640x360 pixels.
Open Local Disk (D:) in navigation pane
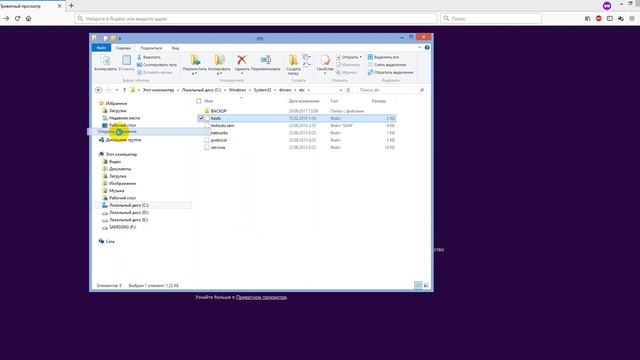click(x=129, y=213)
